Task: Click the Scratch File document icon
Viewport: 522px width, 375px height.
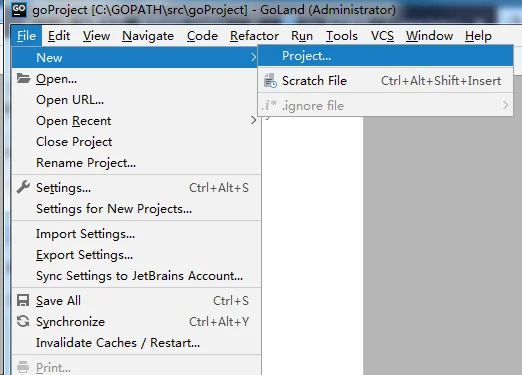Action: (x=270, y=81)
